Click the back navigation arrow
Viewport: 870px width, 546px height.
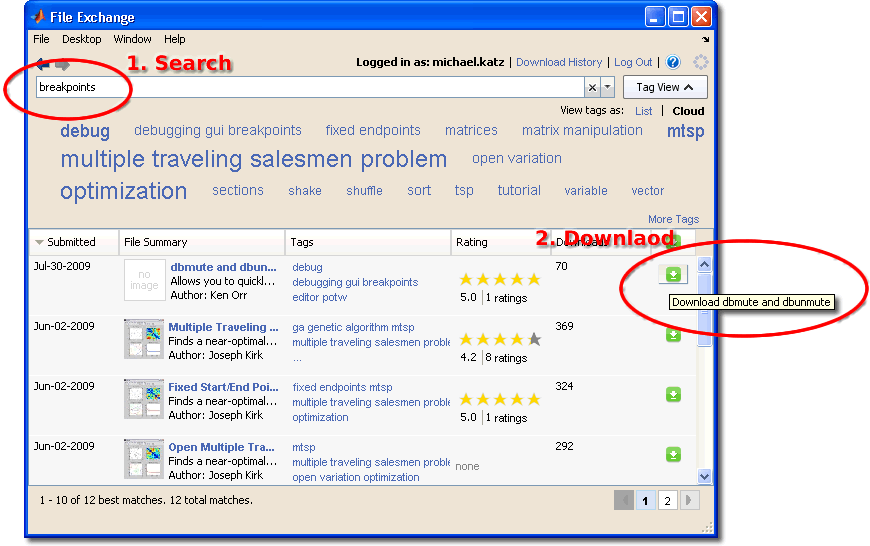[x=42, y=64]
